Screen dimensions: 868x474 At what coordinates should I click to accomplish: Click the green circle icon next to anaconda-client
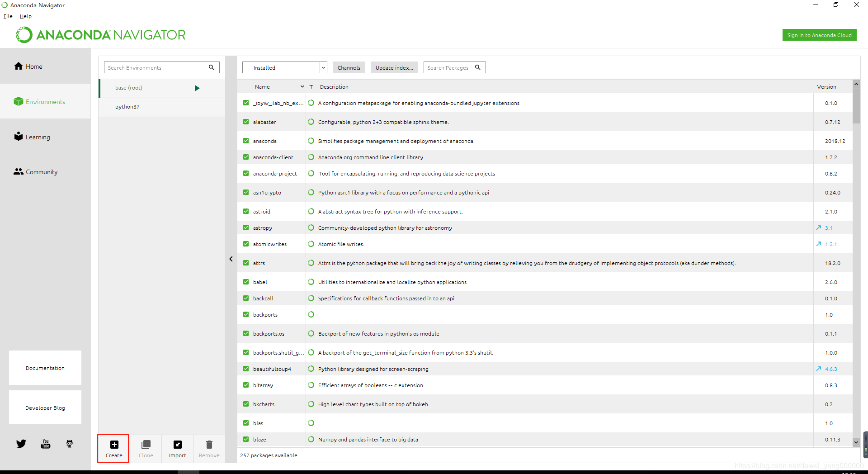[x=311, y=157]
